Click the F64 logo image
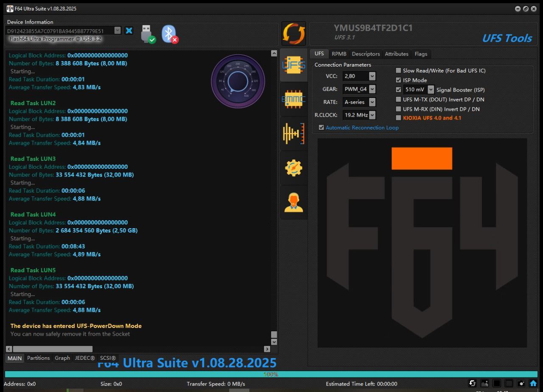The width and height of the screenshot is (543, 392). pos(422,243)
